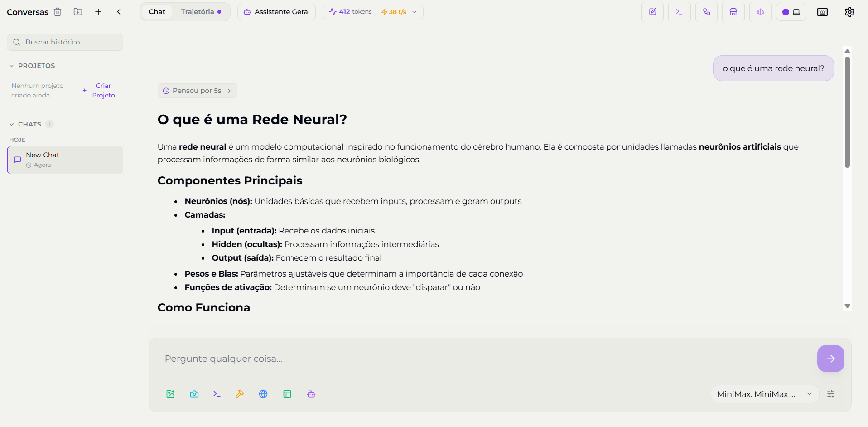This screenshot has height=427, width=868.
Task: Click the terminal icon below the prompt box
Action: pos(217,394)
